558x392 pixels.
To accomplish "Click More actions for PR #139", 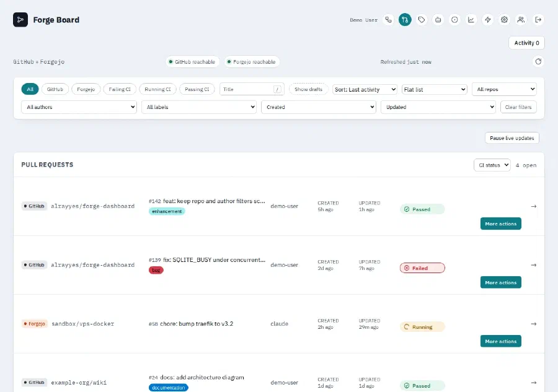I will [501, 282].
